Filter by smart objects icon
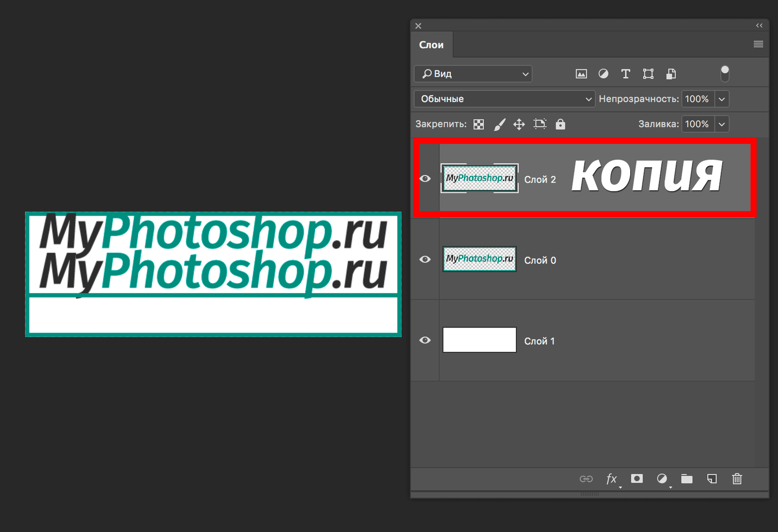 [x=671, y=73]
